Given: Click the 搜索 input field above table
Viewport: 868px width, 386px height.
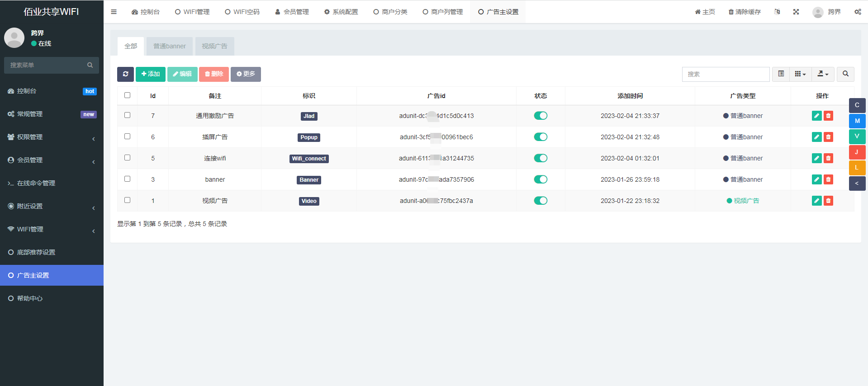Looking at the screenshot, I should 725,74.
